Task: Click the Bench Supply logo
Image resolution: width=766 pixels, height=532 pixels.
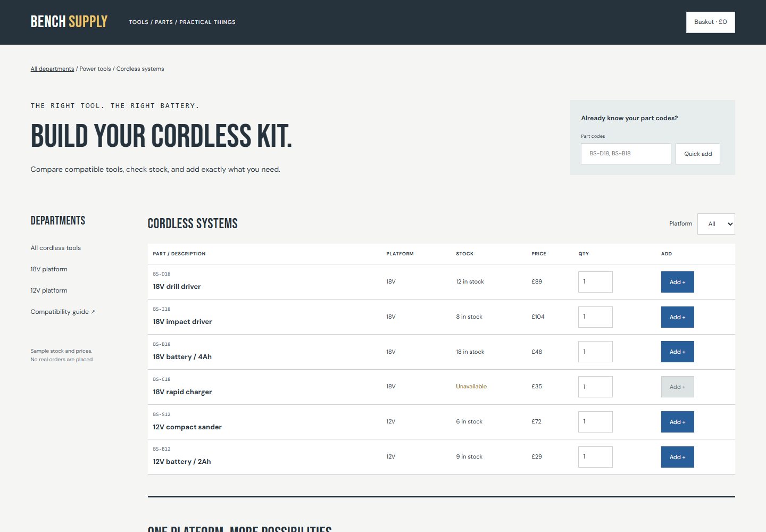Action: tap(69, 22)
